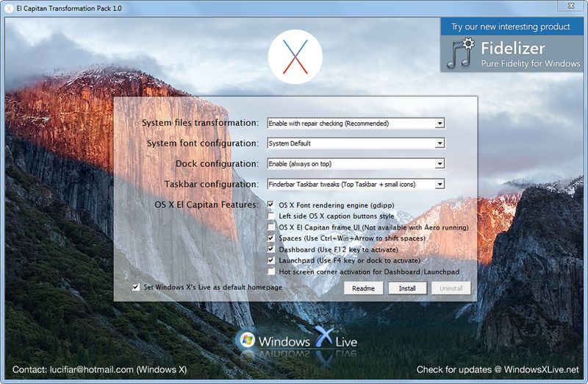Disable OS X Font rendering engine checkbox
The width and height of the screenshot is (588, 384).
coord(270,205)
